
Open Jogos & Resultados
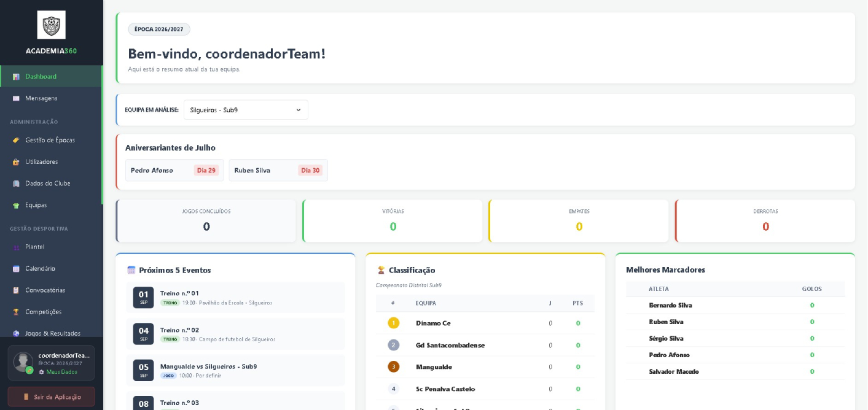pyautogui.click(x=51, y=333)
